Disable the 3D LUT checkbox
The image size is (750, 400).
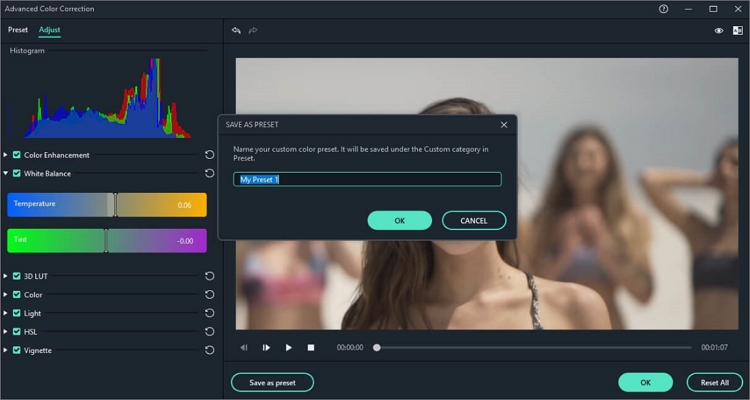pos(17,276)
